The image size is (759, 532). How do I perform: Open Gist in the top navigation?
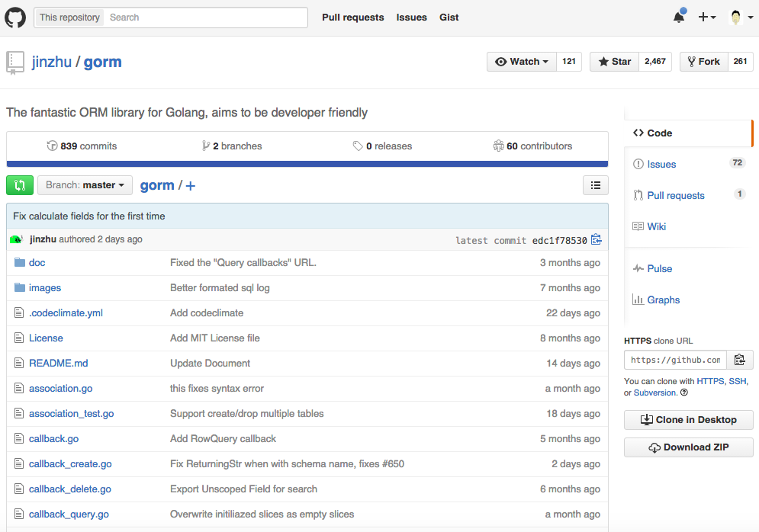(449, 18)
